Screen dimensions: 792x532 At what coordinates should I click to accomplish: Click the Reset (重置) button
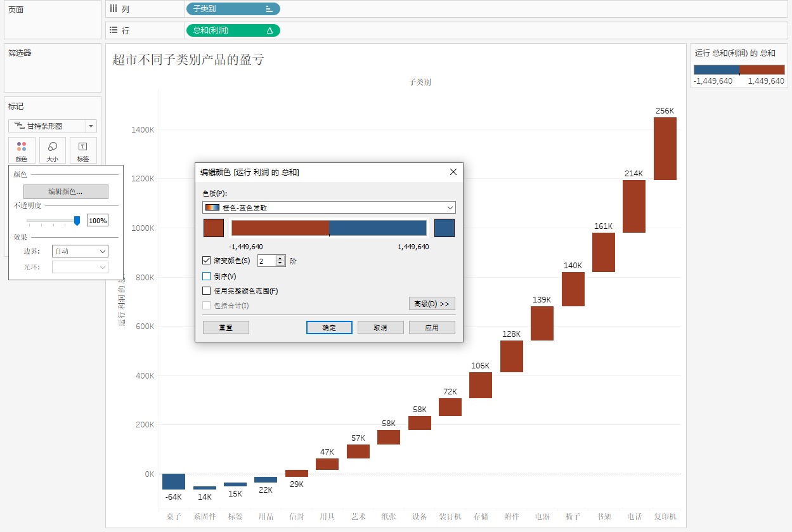[226, 327]
